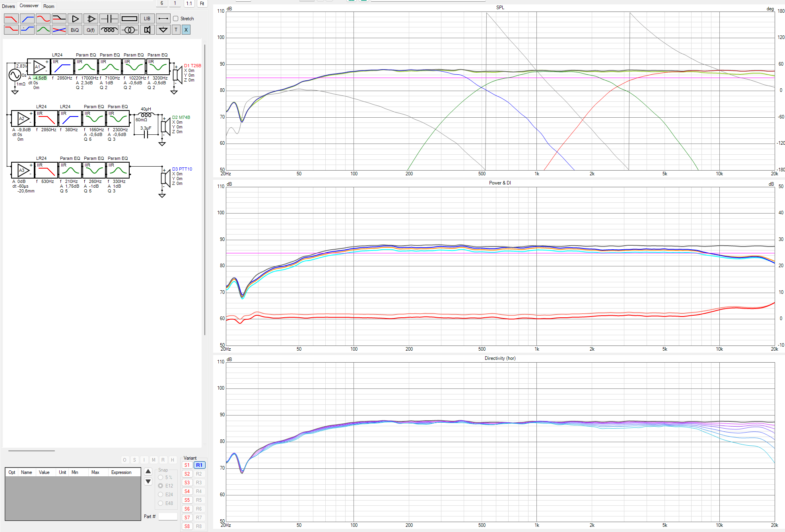Open the LIB component library
The image size is (785, 532).
point(147,19)
